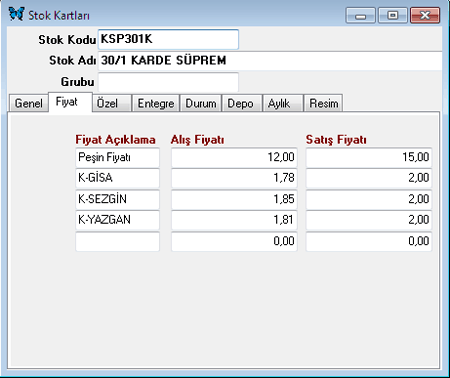450x378 pixels.
Task: Click the K-SEZGİN price description field
Action: (x=117, y=199)
